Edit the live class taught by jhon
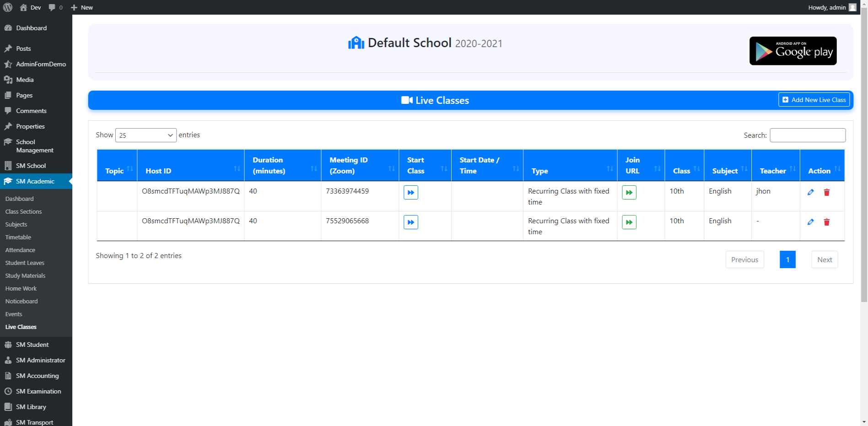Image resolution: width=868 pixels, height=426 pixels. pyautogui.click(x=810, y=193)
